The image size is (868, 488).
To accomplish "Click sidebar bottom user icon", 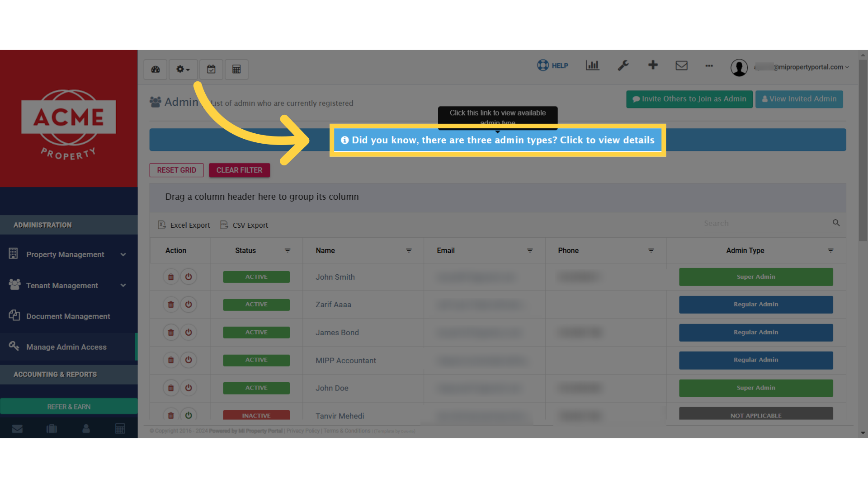I will click(86, 429).
